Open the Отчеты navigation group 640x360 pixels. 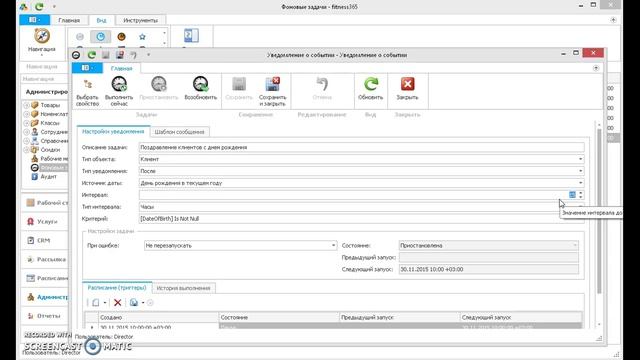[45, 316]
